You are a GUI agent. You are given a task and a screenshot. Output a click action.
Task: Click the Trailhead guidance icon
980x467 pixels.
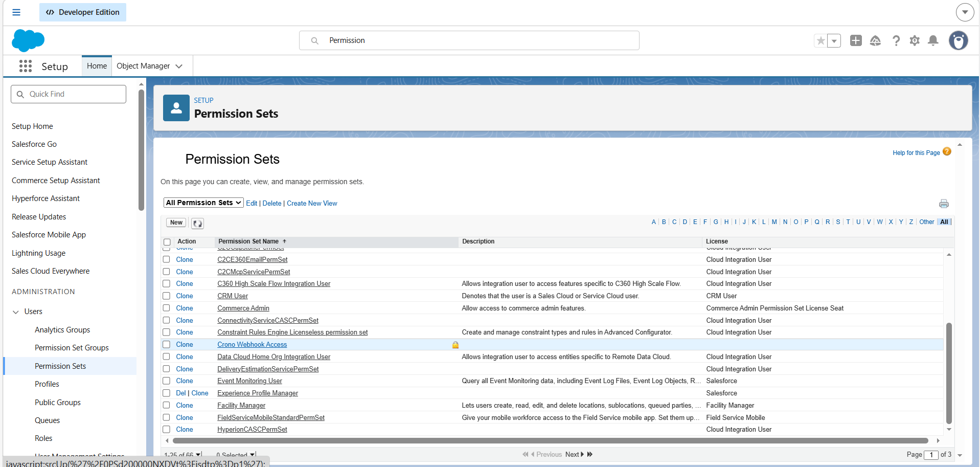(x=875, y=40)
